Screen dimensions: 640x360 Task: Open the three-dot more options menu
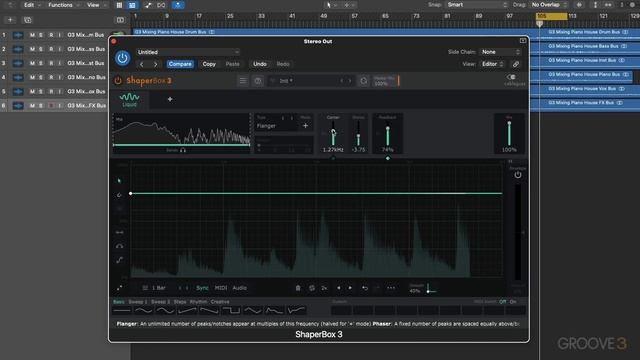pyautogui.click(x=391, y=288)
